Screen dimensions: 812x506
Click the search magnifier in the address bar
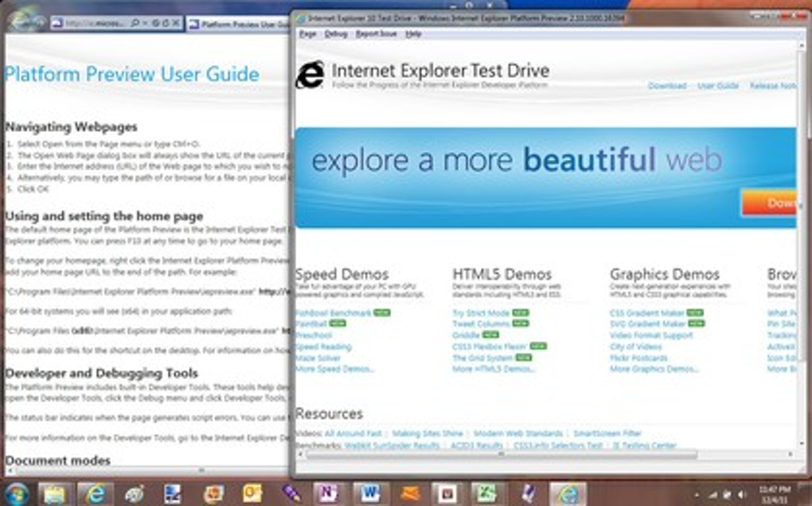pyautogui.click(x=135, y=23)
